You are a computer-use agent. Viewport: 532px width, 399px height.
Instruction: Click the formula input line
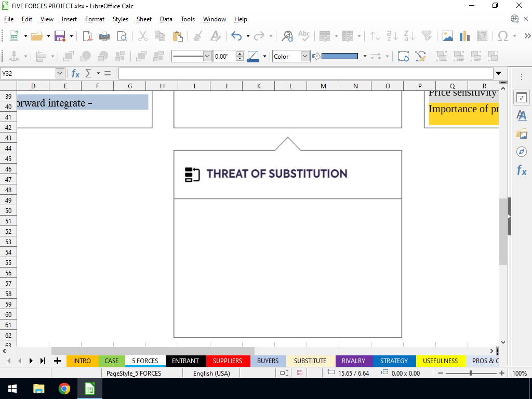pos(305,73)
